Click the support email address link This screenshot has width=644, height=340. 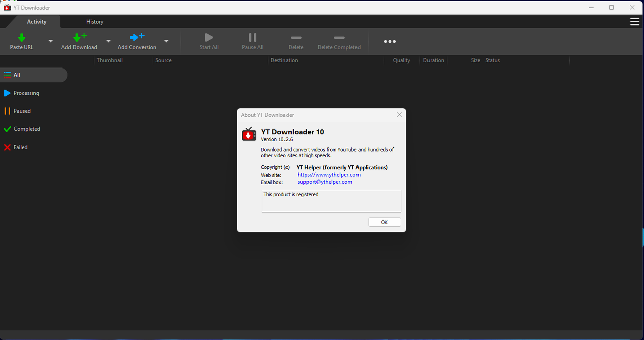coord(325,182)
